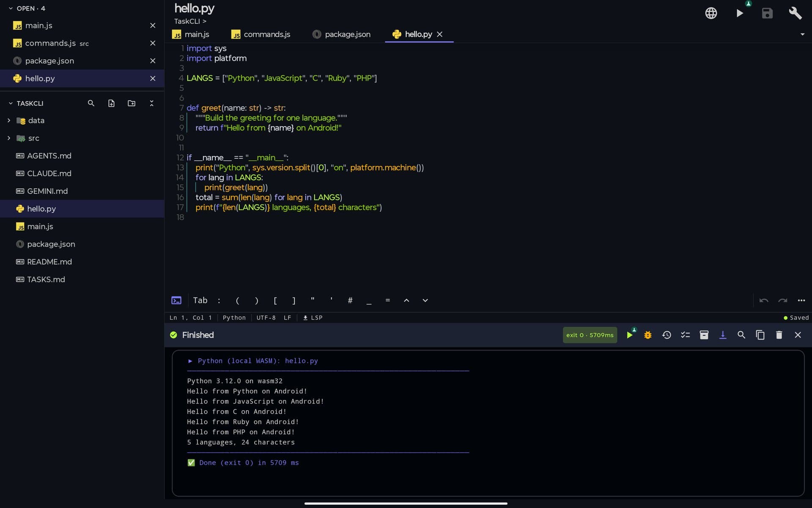This screenshot has height=508, width=812.
Task: Expand the data folder
Action: (9, 121)
